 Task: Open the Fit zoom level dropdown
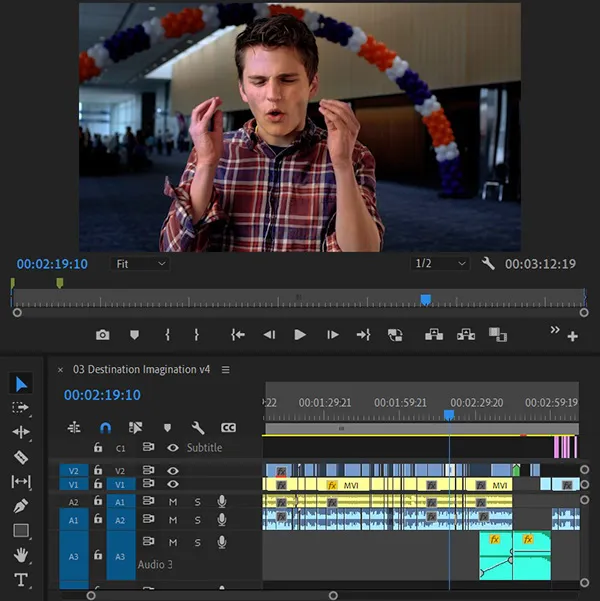(140, 264)
